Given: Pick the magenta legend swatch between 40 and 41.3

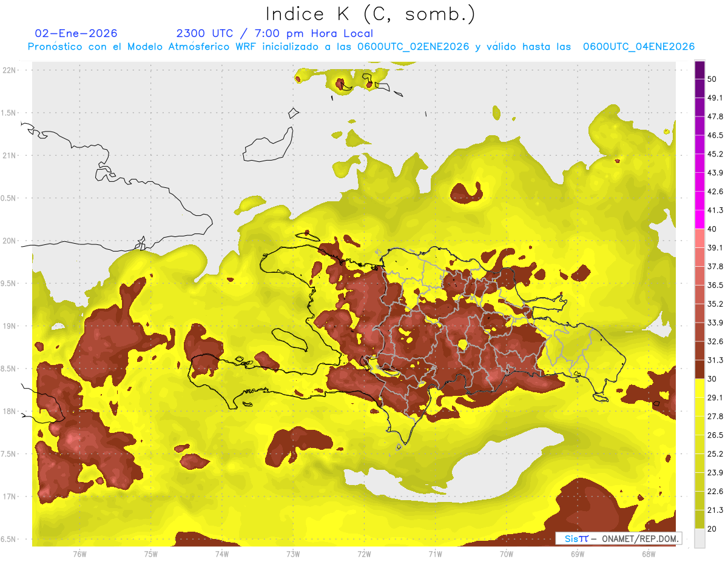Looking at the screenshot, I should [x=699, y=218].
